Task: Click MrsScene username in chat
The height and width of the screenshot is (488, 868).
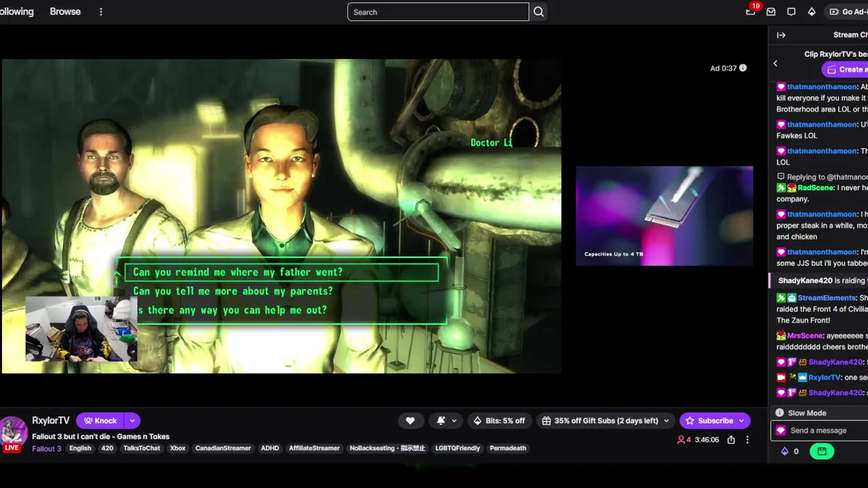Action: click(806, 335)
